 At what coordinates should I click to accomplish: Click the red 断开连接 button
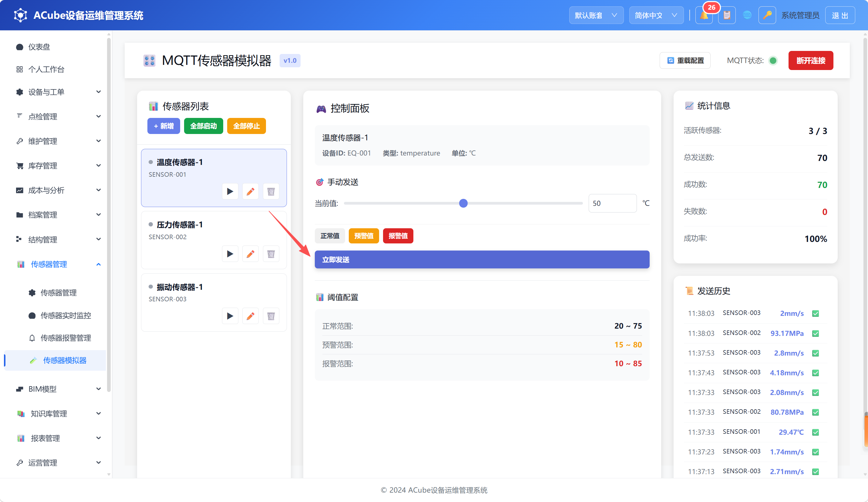(x=811, y=61)
